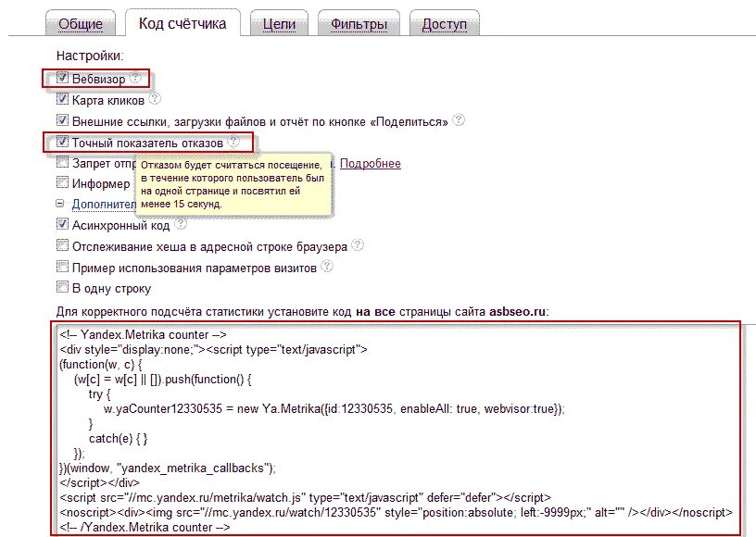This screenshot has height=537, width=756.
Task: Click the 'w.yaCounter12330535 = new Ya.Metrika' line
Action: tap(334, 409)
